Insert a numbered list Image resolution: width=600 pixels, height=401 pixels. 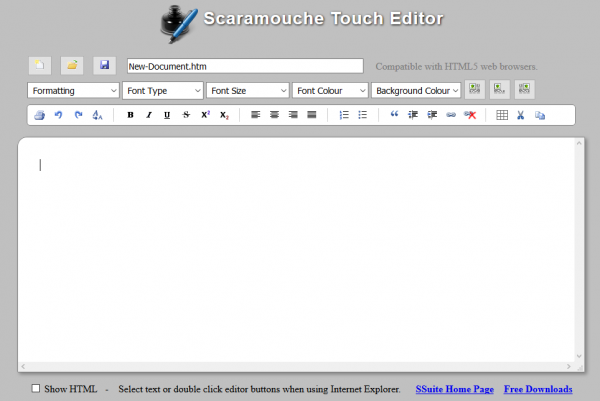[x=344, y=115]
